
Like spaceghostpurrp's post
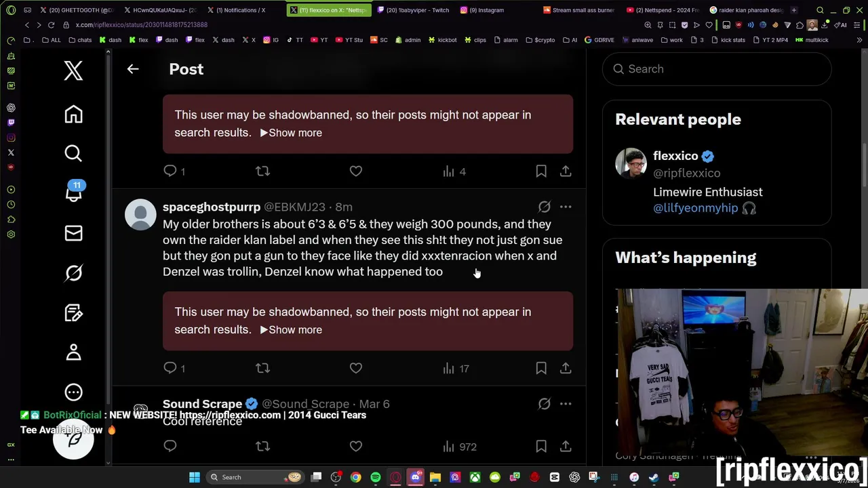[356, 368]
